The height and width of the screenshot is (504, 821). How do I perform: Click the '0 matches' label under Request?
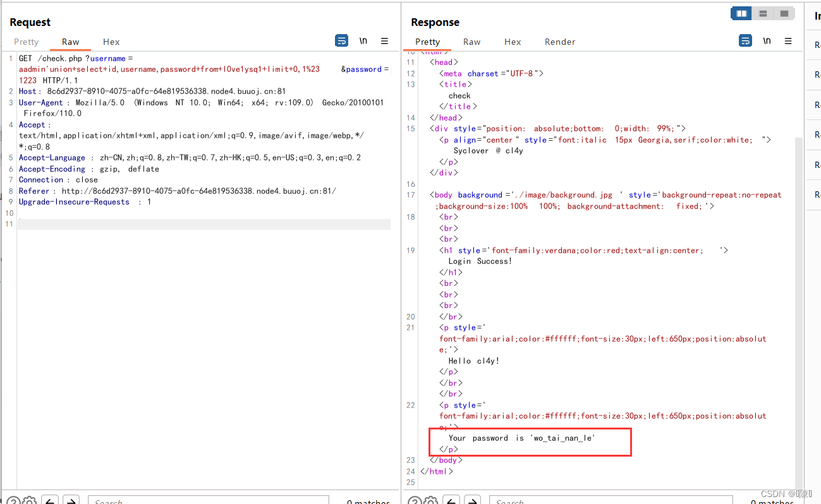(368, 501)
